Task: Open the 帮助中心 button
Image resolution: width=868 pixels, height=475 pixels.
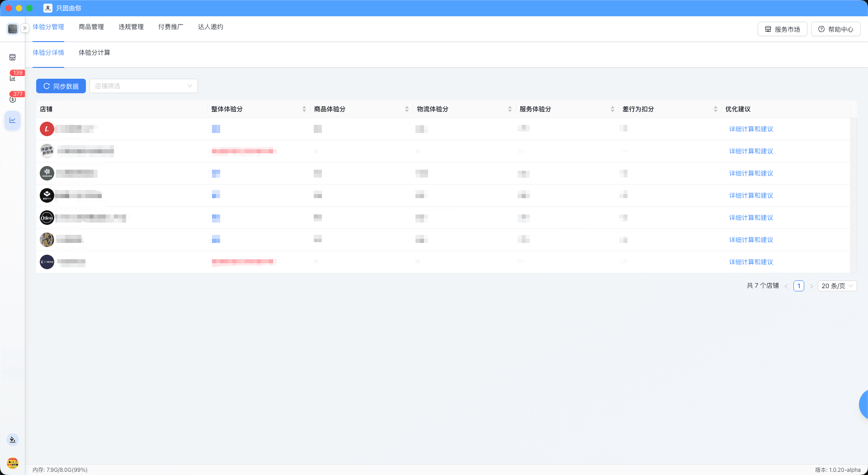Action: coord(836,29)
